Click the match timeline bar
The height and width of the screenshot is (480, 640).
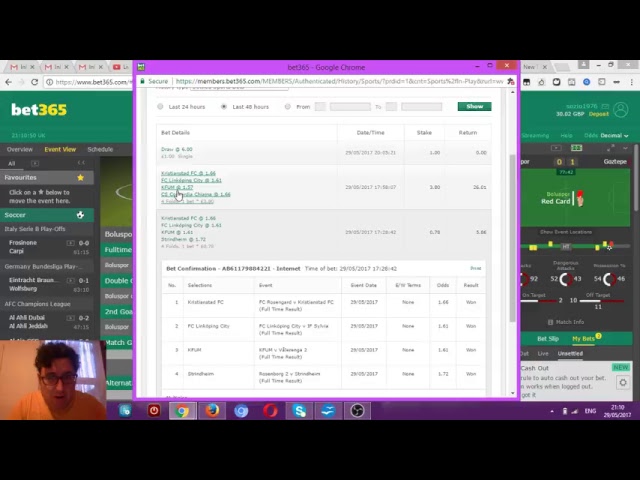pos(576,247)
